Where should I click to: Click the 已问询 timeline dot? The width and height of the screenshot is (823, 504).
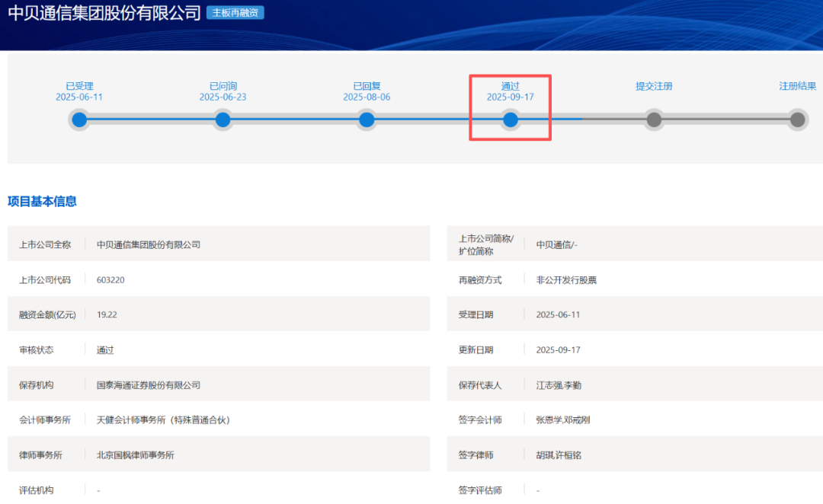[223, 120]
